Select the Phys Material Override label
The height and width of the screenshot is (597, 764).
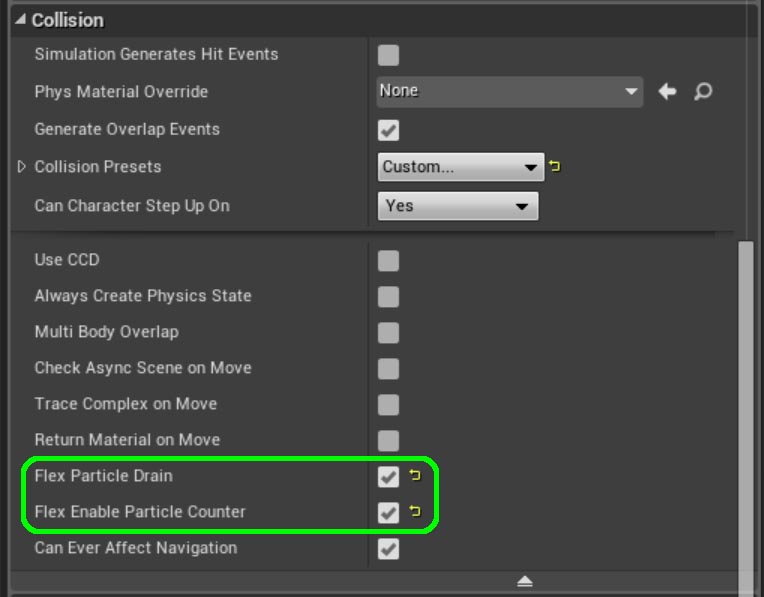tap(121, 92)
